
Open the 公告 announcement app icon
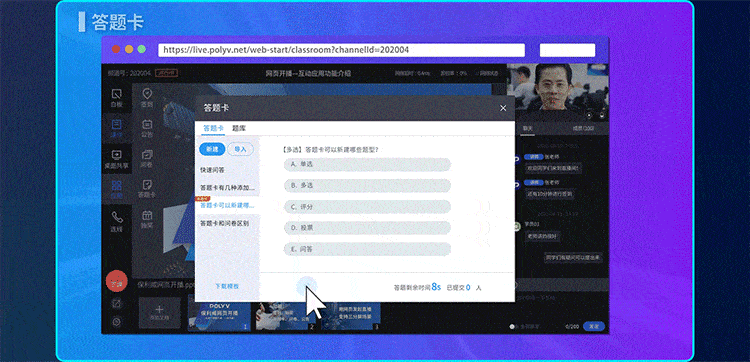click(x=147, y=128)
